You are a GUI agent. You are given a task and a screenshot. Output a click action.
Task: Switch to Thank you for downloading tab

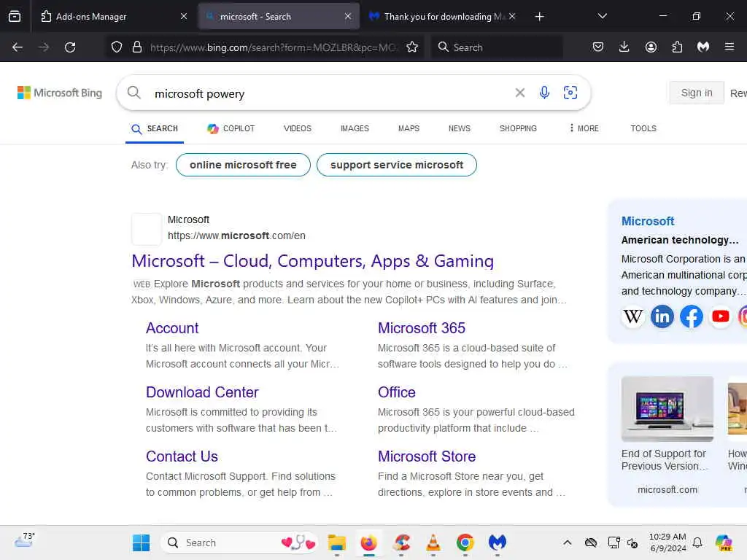point(443,17)
